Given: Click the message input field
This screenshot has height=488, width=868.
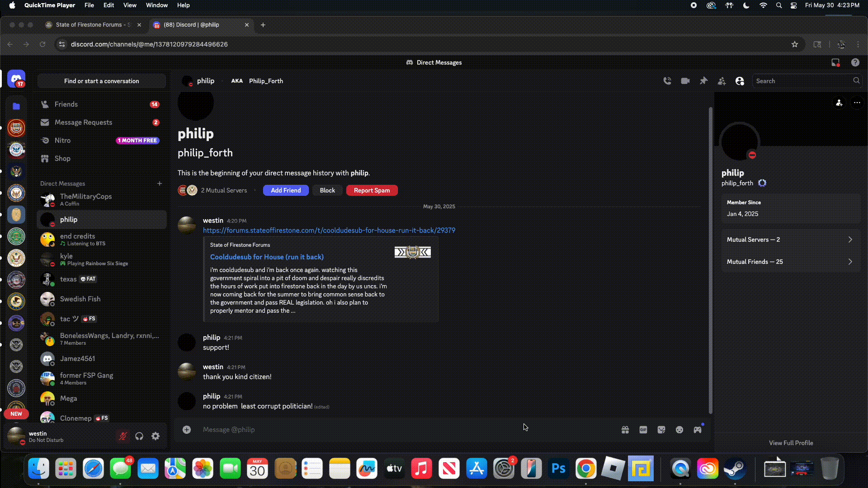Looking at the screenshot, I should (x=407, y=430).
